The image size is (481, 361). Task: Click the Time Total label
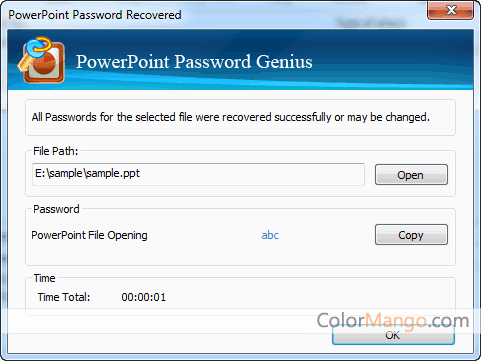point(64,297)
